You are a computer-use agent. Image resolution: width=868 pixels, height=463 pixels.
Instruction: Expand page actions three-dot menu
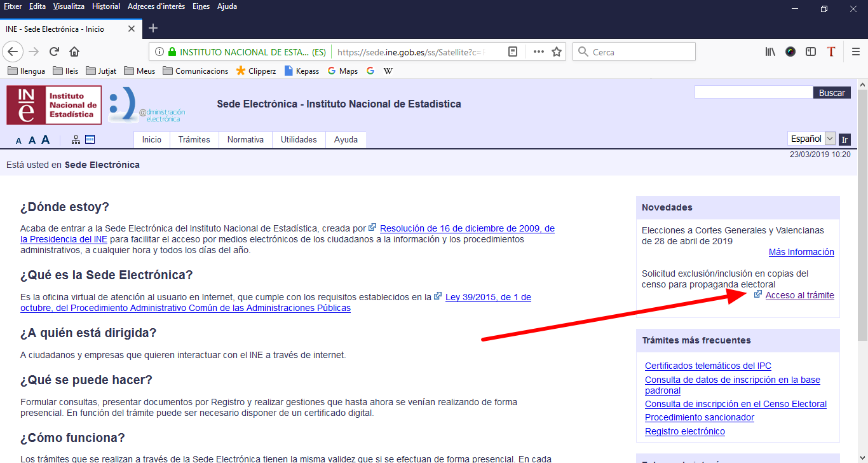click(538, 52)
